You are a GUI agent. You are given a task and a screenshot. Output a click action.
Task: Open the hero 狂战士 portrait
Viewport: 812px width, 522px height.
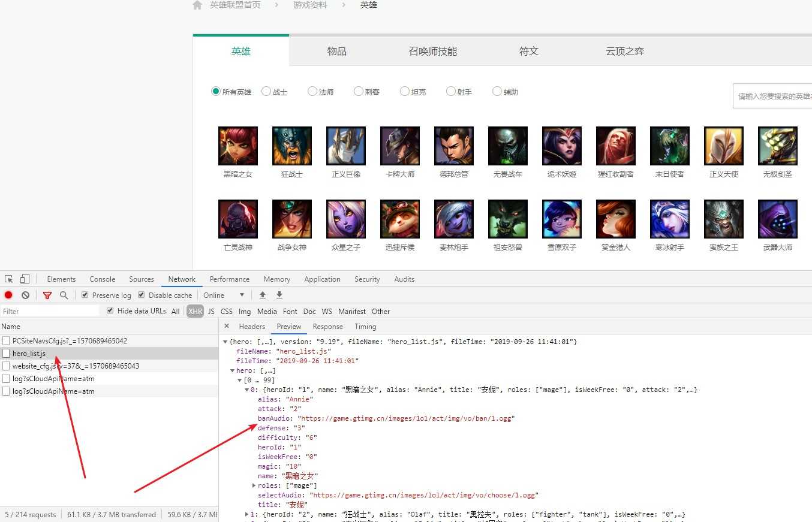point(292,146)
